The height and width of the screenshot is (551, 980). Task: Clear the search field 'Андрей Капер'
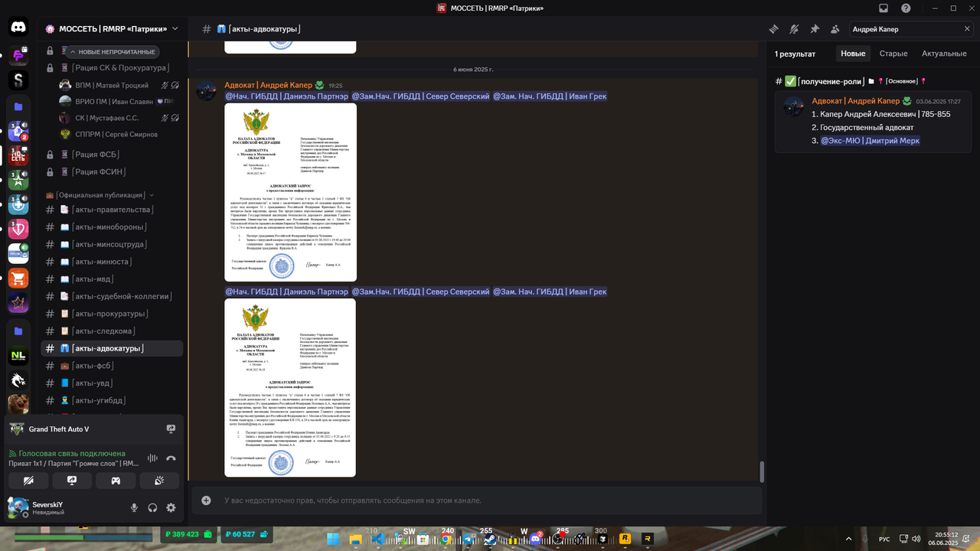tap(967, 29)
